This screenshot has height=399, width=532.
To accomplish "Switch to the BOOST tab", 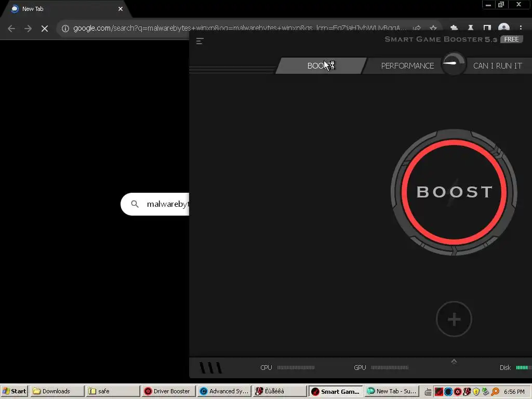I will (x=321, y=66).
